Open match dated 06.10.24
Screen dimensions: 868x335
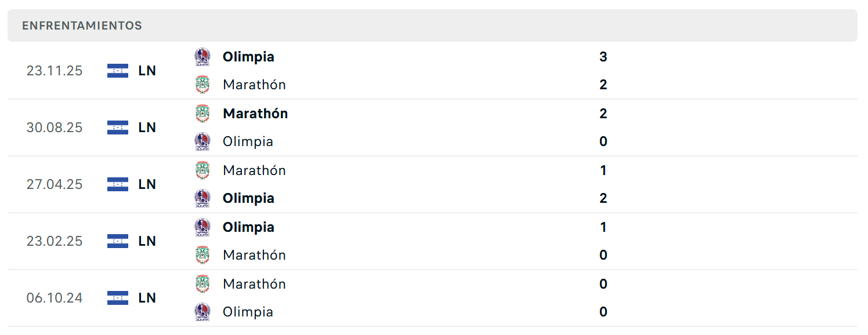click(x=432, y=298)
